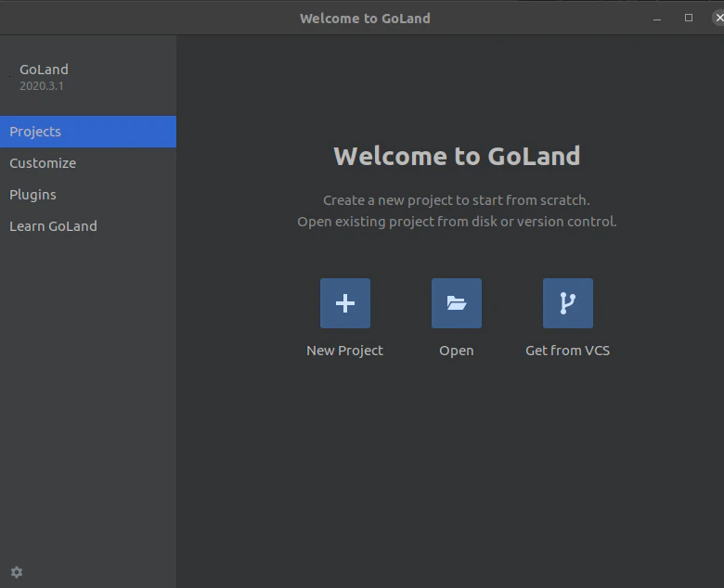The image size is (724, 588).
Task: Click the 'Create a new project' description text
Action: click(x=456, y=200)
